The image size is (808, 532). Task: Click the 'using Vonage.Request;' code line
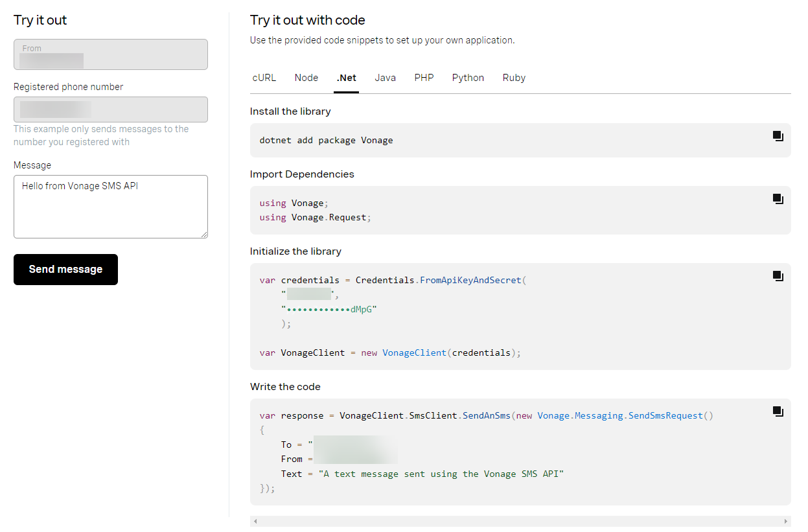pos(315,218)
